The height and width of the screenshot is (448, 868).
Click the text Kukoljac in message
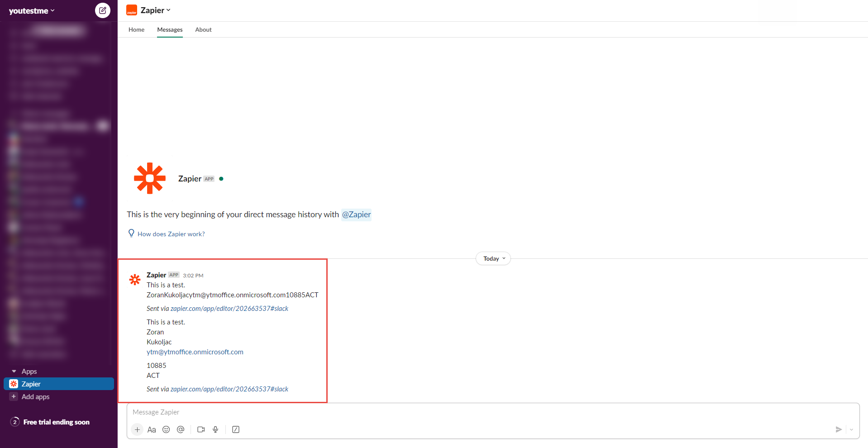click(159, 342)
